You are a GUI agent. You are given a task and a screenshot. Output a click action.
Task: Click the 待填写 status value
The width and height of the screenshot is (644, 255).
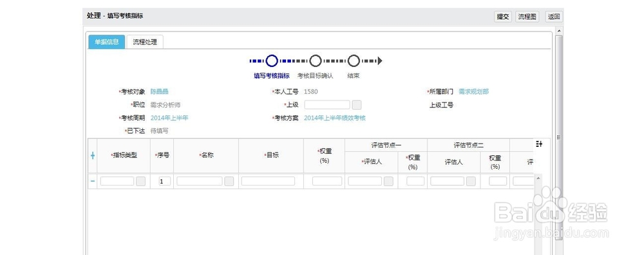159,131
